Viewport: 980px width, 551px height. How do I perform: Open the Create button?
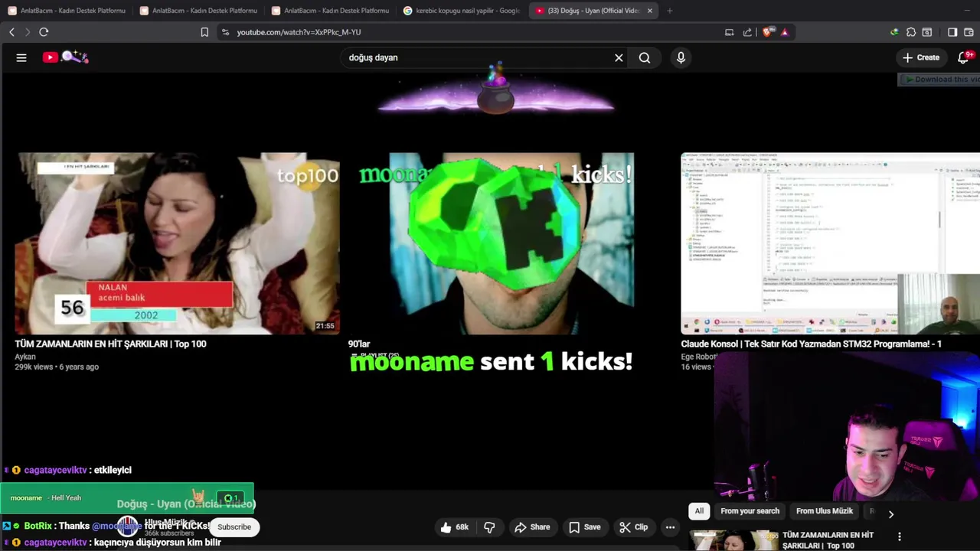click(921, 57)
